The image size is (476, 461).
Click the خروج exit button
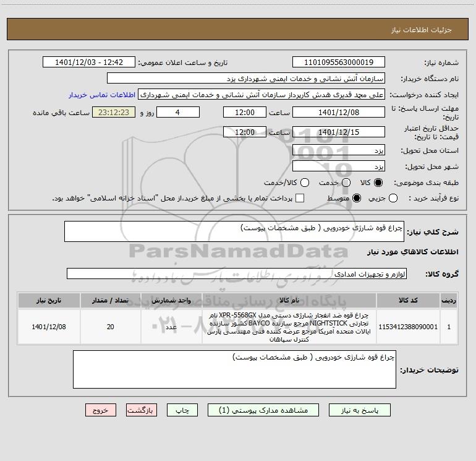[x=101, y=410]
